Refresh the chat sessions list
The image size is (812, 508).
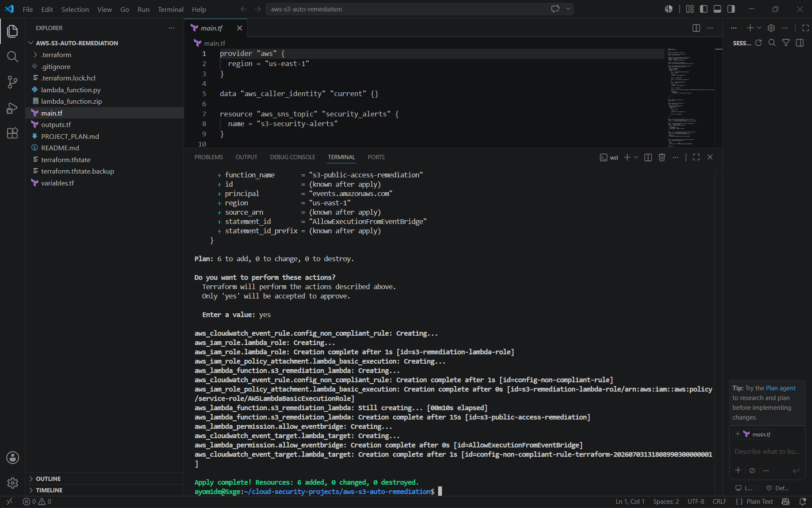click(x=759, y=43)
